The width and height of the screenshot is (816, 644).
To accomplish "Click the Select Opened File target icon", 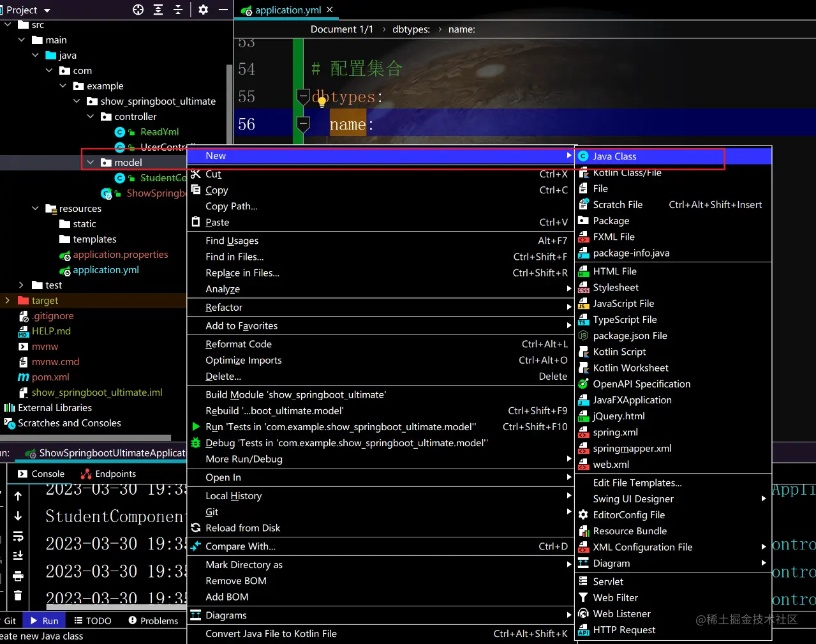I will (x=138, y=10).
